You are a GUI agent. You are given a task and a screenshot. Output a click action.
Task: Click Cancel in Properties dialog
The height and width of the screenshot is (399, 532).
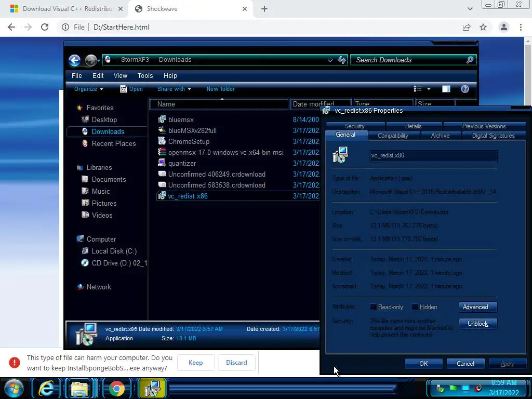click(x=465, y=364)
